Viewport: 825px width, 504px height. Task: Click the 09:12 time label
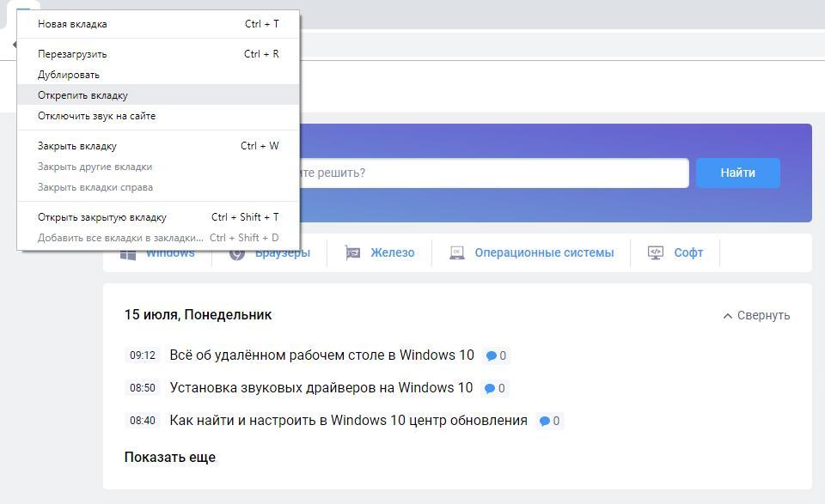click(143, 355)
